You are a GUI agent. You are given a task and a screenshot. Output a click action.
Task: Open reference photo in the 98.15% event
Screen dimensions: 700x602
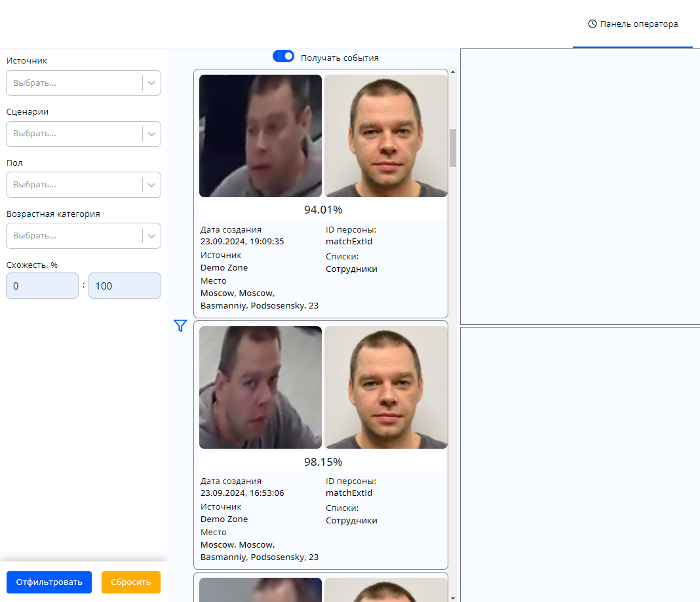click(x=385, y=387)
